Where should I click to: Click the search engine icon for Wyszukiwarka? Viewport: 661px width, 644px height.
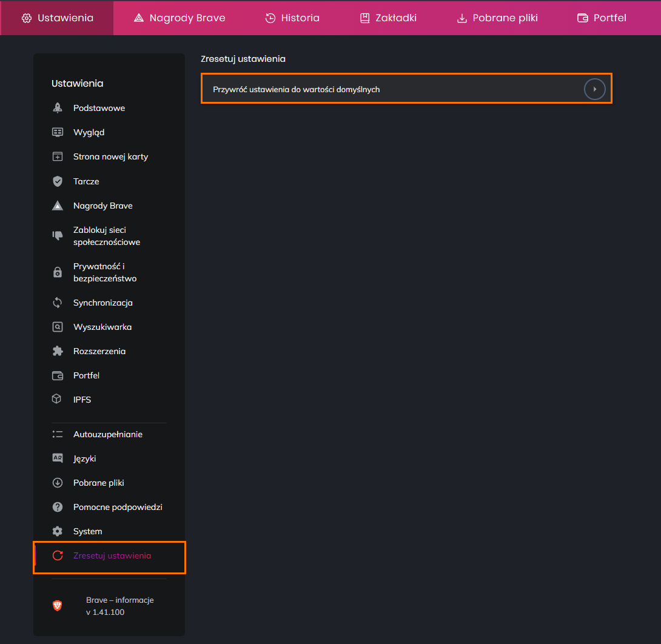(x=58, y=327)
